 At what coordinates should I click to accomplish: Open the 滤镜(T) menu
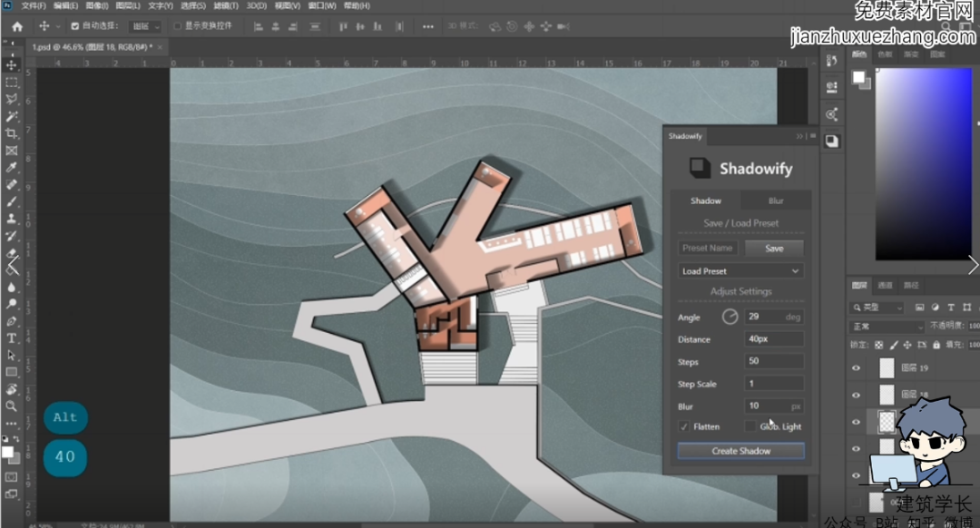(x=226, y=5)
